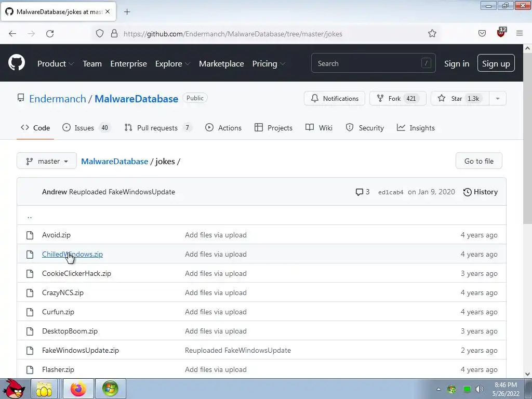This screenshot has width=532, height=399.
Task: Click file icon next to CrazyNCS.zip
Action: [x=30, y=293]
